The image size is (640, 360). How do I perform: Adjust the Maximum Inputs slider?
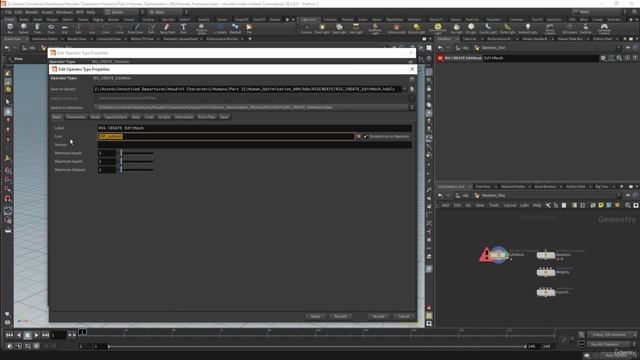[137, 162]
